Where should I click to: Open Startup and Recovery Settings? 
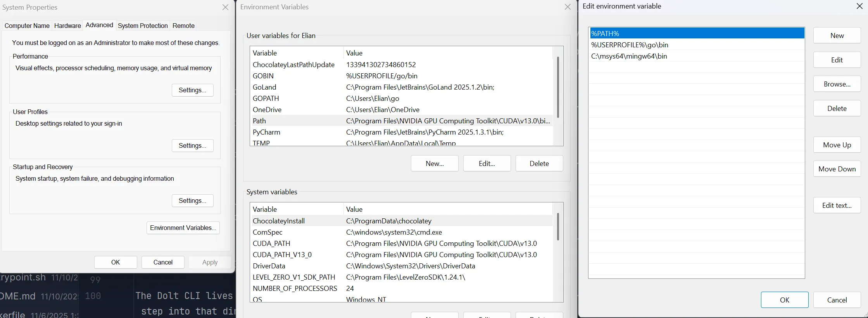[x=192, y=200]
